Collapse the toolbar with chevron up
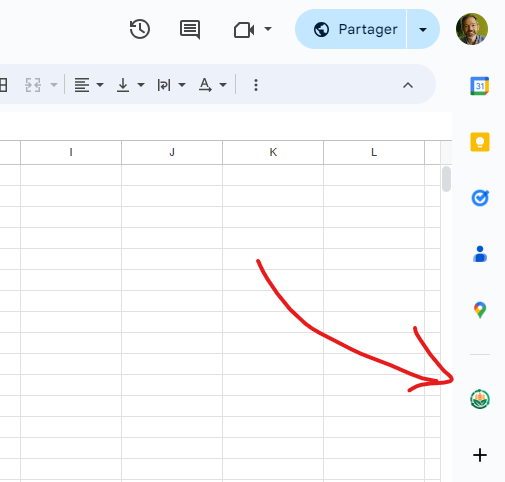505x482 pixels. click(x=408, y=85)
